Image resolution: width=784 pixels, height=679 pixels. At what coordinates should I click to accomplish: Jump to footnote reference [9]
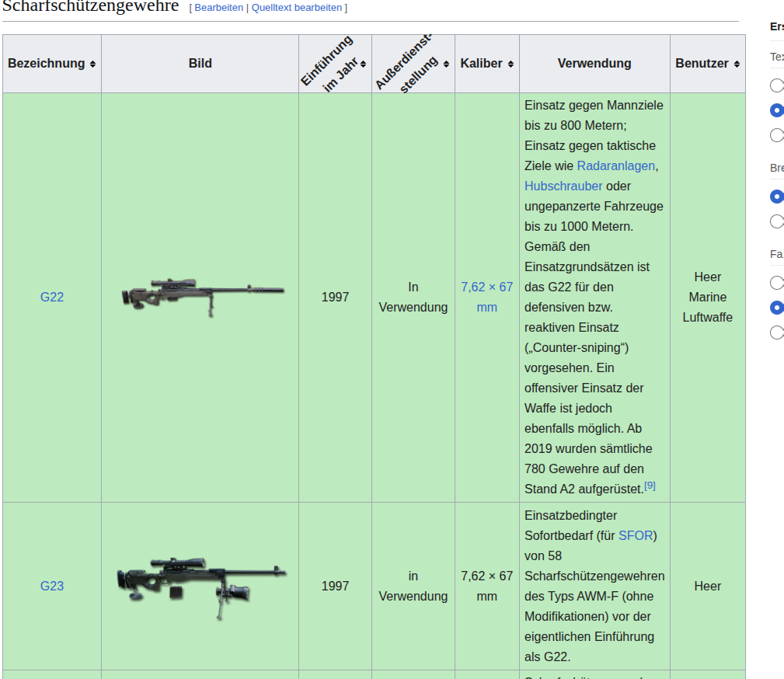coord(650,486)
